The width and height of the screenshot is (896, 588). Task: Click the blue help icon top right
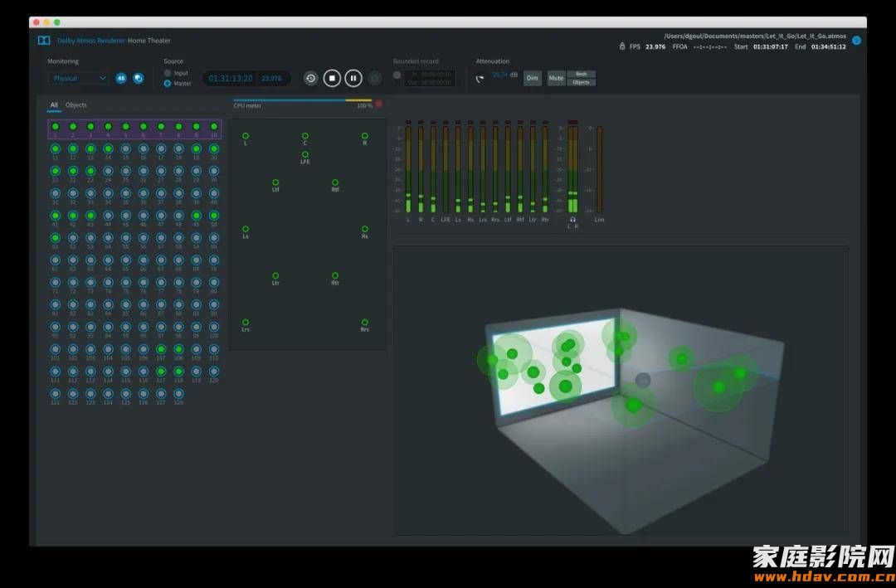pyautogui.click(x=856, y=40)
